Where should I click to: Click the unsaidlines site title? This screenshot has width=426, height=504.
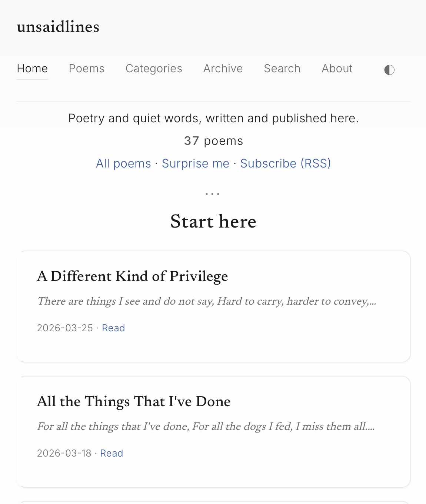pyautogui.click(x=58, y=27)
